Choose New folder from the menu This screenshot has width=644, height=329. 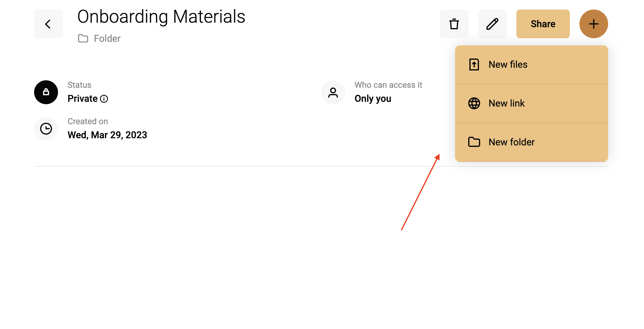(x=531, y=142)
